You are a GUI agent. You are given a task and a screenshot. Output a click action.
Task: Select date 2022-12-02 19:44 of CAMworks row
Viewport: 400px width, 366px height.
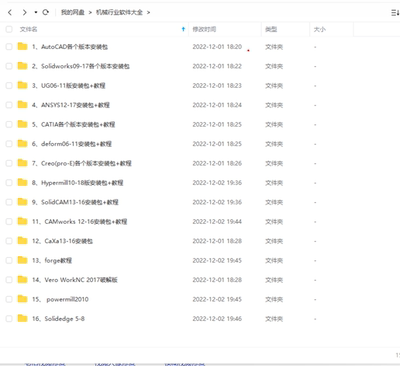217,221
